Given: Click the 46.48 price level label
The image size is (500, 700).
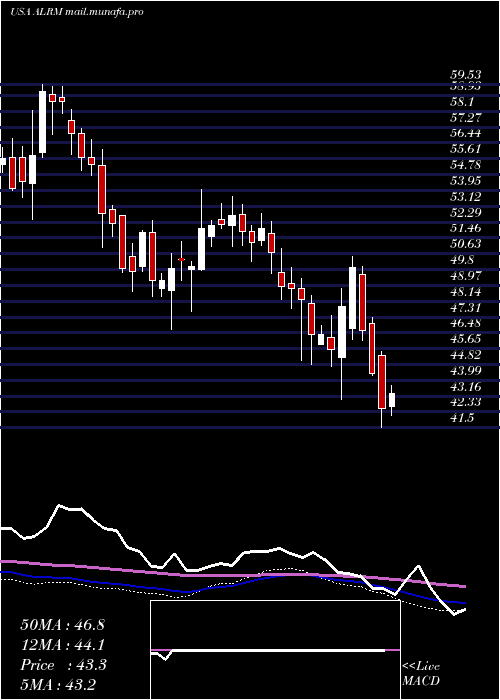Looking at the screenshot, I should coord(466,323).
